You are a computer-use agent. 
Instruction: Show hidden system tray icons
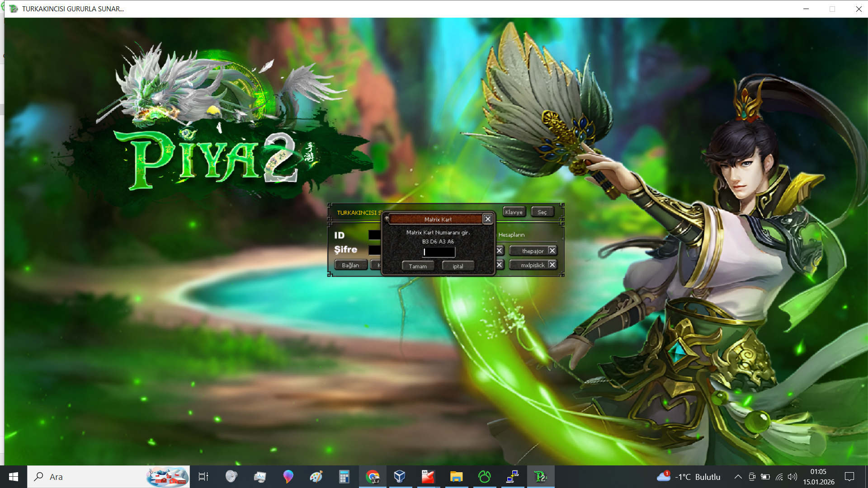pyautogui.click(x=738, y=477)
